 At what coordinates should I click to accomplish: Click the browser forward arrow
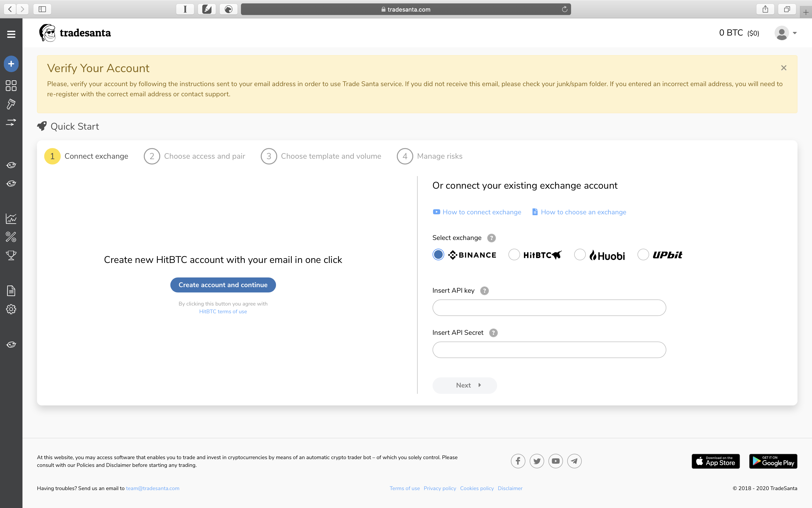point(22,9)
